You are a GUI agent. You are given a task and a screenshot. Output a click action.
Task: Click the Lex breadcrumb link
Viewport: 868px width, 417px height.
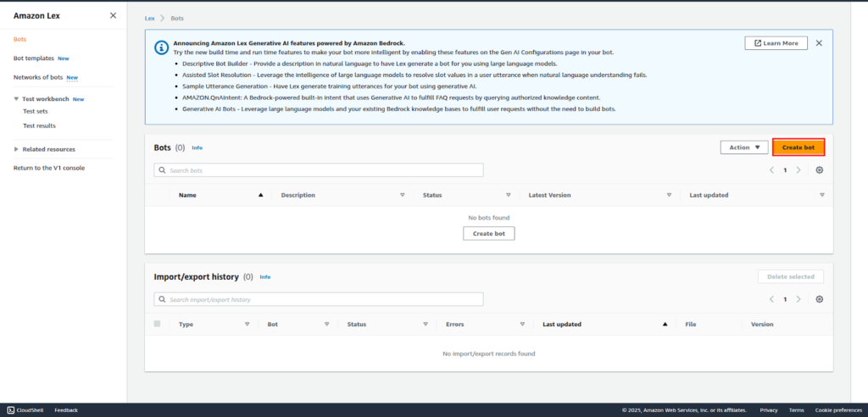tap(150, 19)
